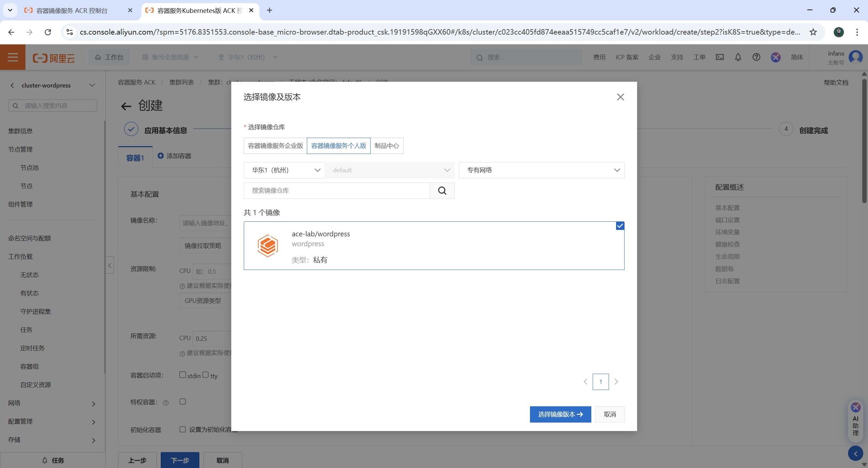Open 无状态 in the sidebar
Screen dimensions: 868x468
point(29,275)
